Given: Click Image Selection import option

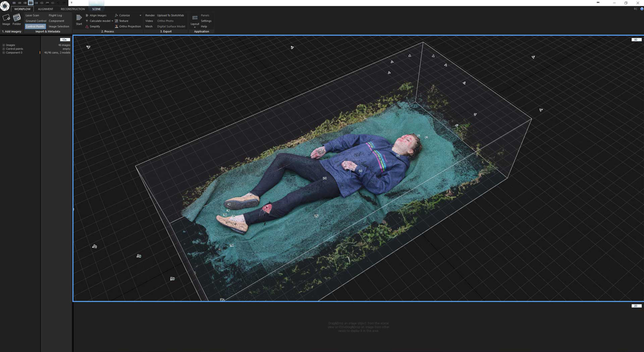Looking at the screenshot, I should 59,27.
